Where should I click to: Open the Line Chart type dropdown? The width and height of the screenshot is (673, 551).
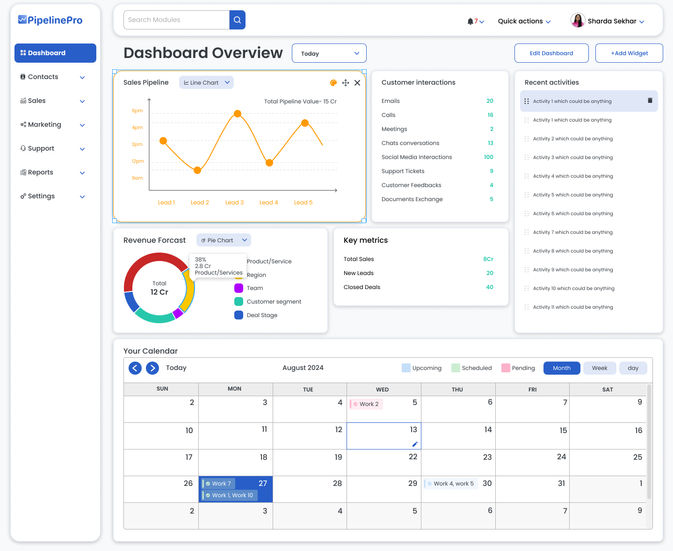pos(206,82)
